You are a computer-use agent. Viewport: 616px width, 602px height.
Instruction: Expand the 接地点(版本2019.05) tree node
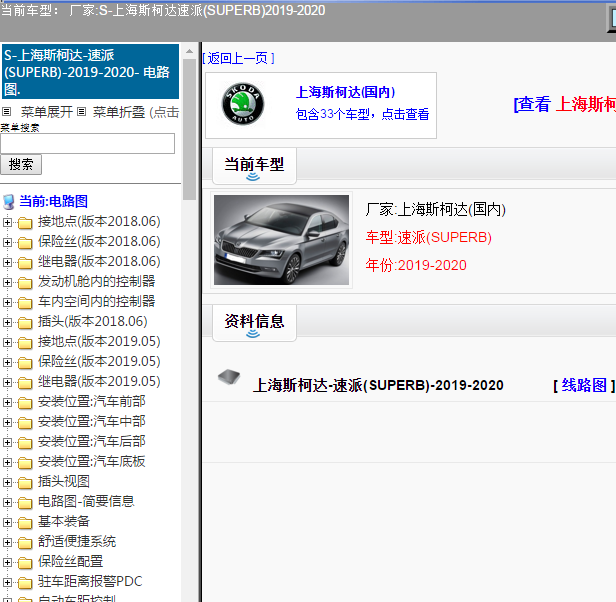[7, 343]
